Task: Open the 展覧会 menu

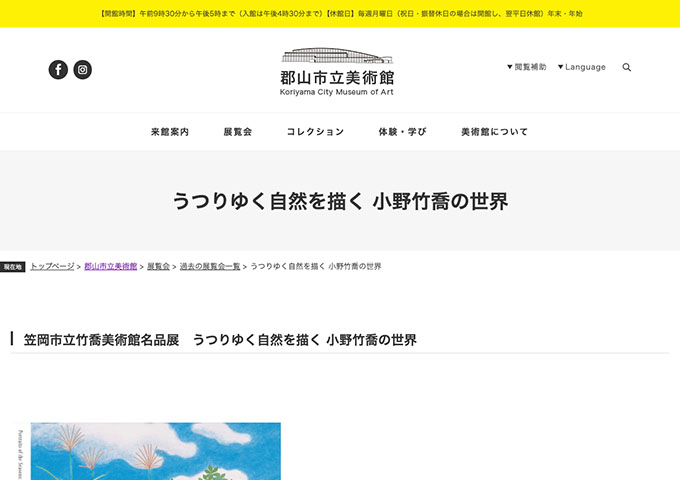Action: coord(238,132)
